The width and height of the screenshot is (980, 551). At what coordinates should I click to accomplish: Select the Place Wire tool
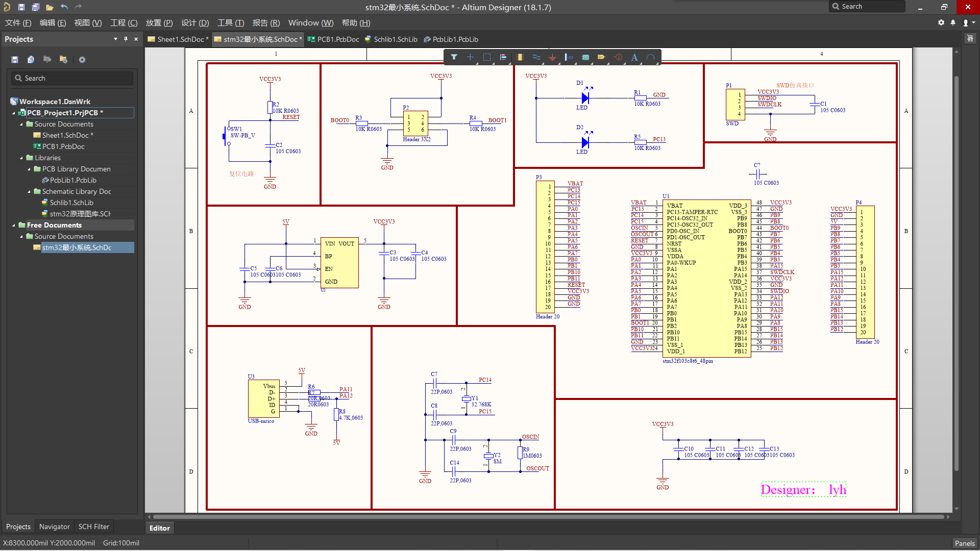click(x=536, y=57)
